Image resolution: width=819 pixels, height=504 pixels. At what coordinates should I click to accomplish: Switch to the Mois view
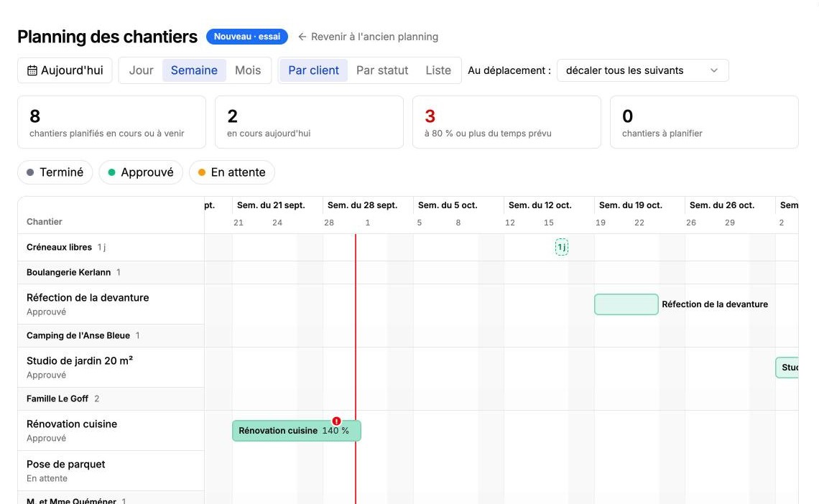248,70
